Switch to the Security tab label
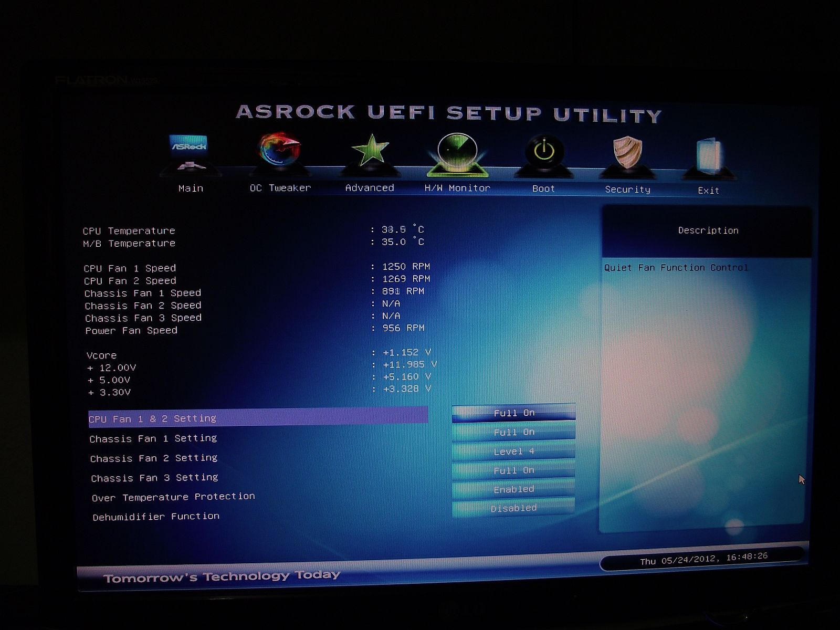Viewport: 840px width, 630px height. [x=627, y=190]
